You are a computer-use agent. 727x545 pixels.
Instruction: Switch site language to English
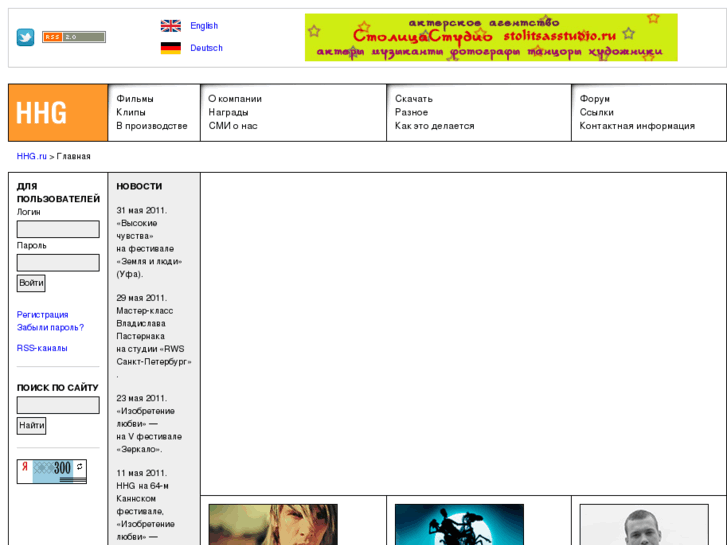(x=204, y=26)
